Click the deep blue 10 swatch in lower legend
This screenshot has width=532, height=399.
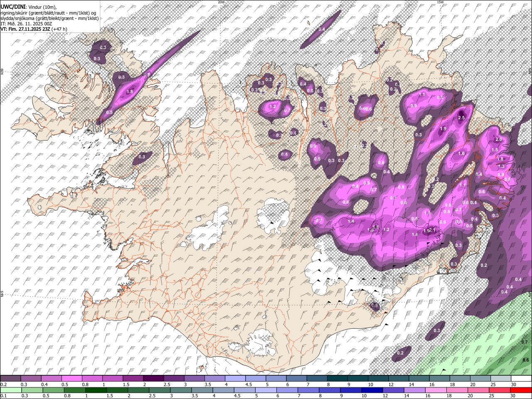(x=372, y=390)
